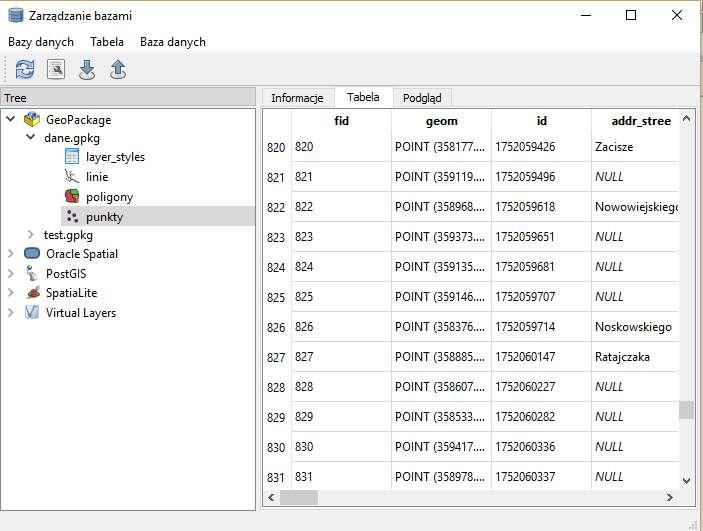Click the geom cell POINT (358376....
Image resolution: width=703 pixels, height=531 pixels.
tap(441, 327)
